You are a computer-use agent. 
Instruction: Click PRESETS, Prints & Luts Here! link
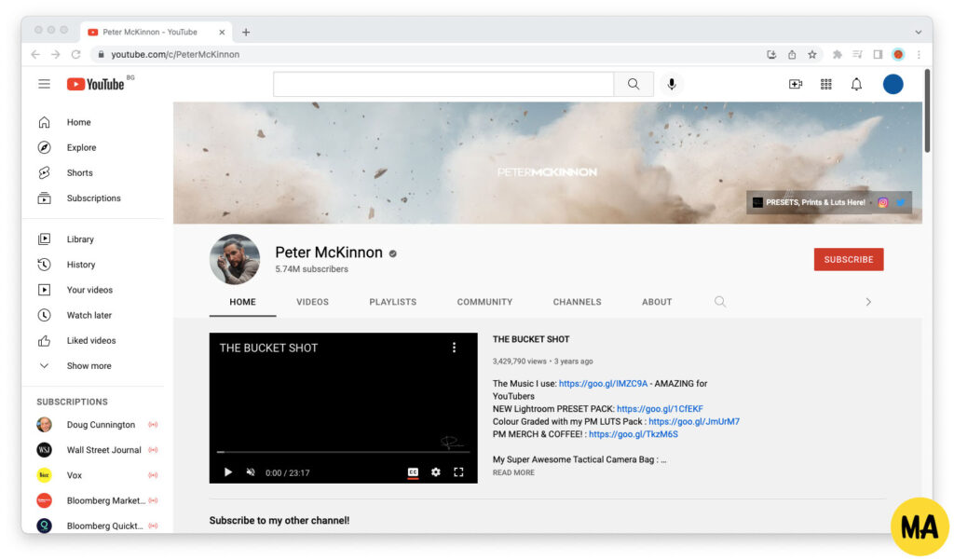pos(814,203)
